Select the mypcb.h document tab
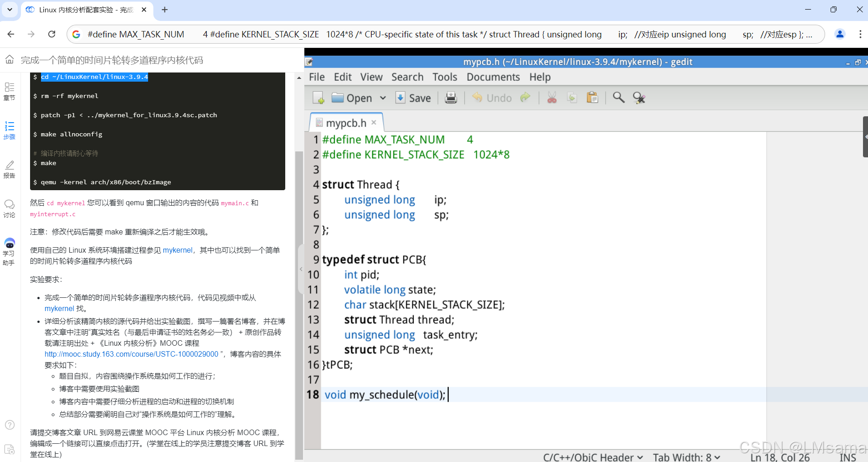 (x=346, y=123)
